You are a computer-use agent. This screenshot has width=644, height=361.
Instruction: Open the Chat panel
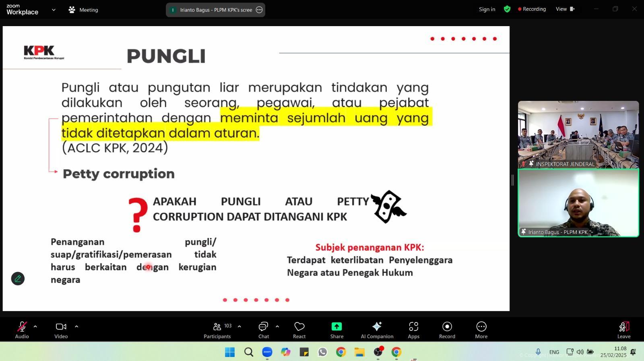264,330
